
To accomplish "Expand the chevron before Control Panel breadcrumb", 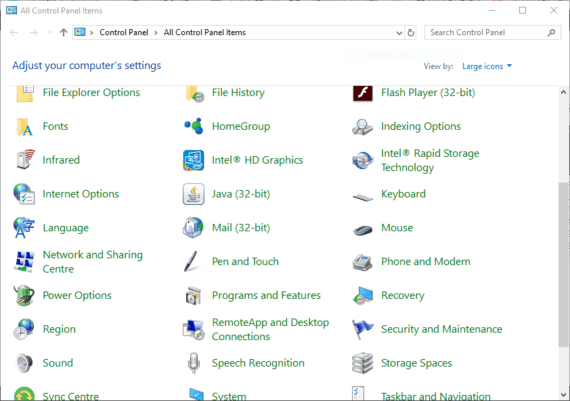I will (92, 33).
